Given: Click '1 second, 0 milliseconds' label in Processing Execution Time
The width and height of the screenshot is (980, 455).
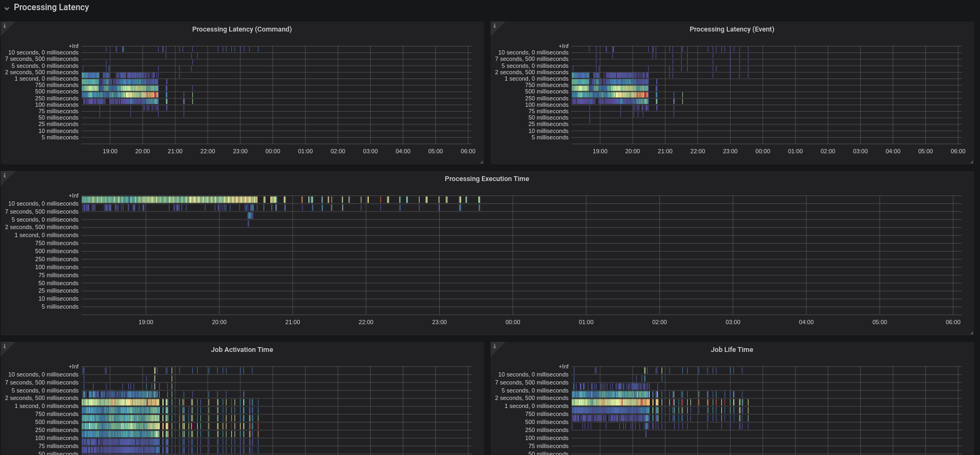Looking at the screenshot, I should [46, 236].
